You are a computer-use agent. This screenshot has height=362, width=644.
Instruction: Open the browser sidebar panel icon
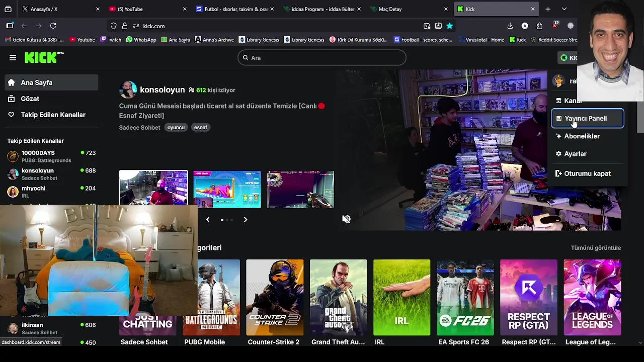(x=10, y=26)
